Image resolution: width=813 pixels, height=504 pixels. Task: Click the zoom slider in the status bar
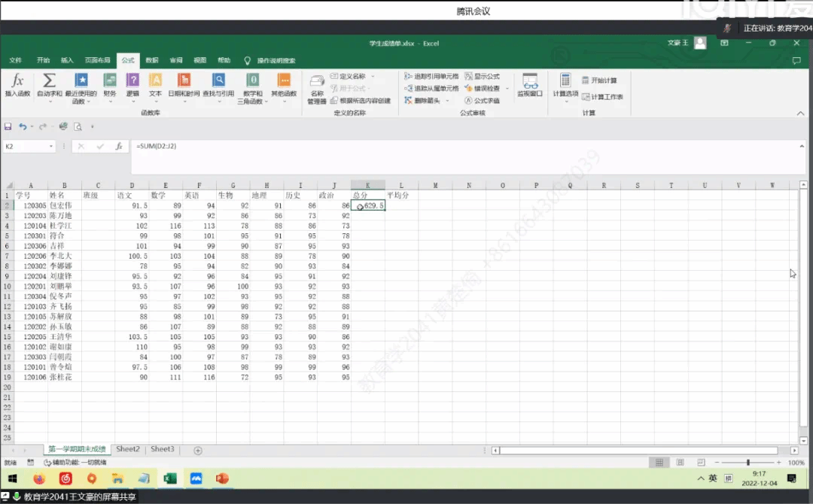pyautogui.click(x=748, y=463)
